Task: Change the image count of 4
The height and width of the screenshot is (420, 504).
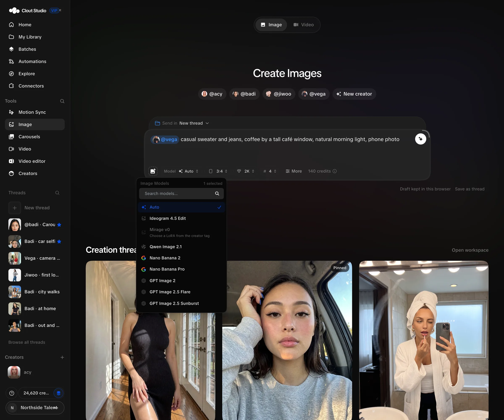Action: [x=270, y=171]
